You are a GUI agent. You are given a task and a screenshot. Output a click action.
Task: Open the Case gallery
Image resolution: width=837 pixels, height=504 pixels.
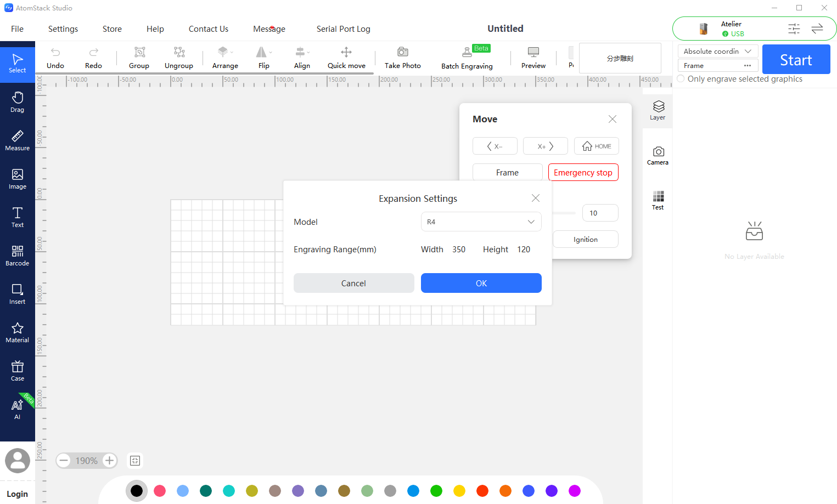pyautogui.click(x=18, y=371)
